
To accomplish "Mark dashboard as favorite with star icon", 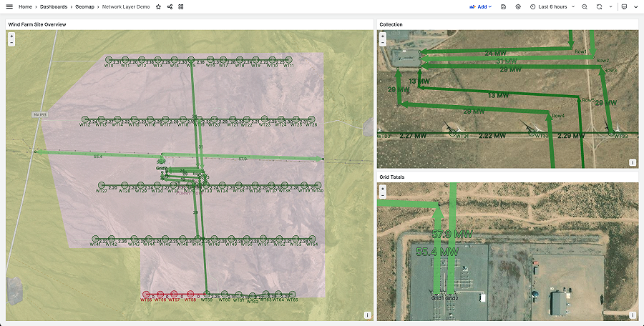I will click(159, 7).
